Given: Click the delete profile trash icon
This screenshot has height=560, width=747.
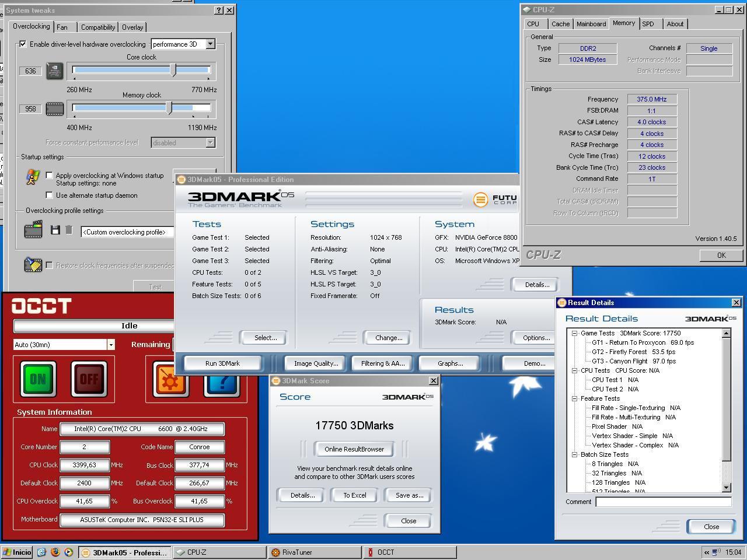Looking at the screenshot, I should [68, 230].
